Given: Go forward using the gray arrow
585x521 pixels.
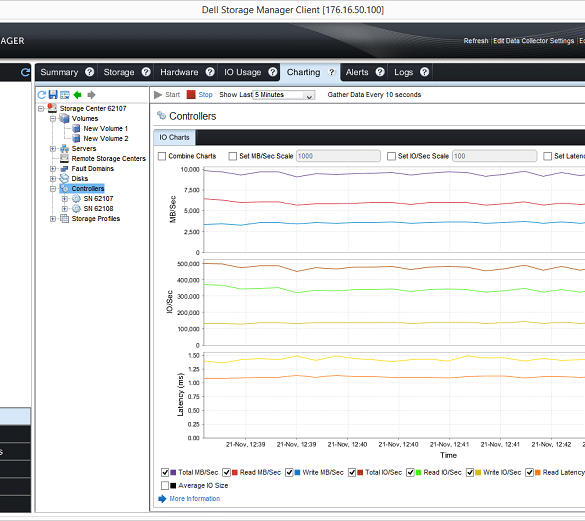Looking at the screenshot, I should pos(91,95).
